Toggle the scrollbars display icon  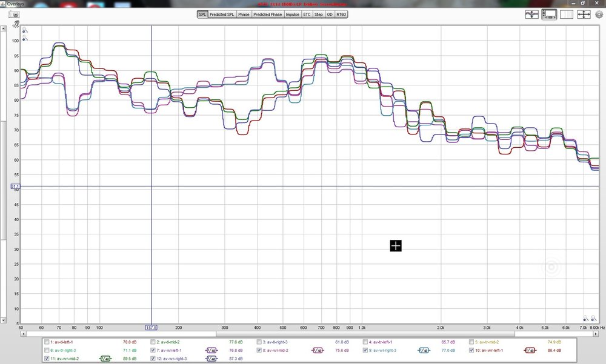(549, 15)
